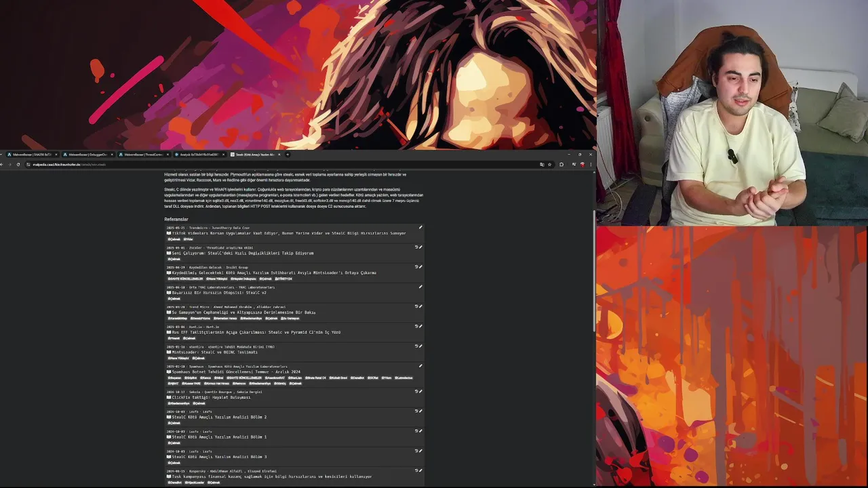Open Kaydedilmiş Gelecekteki MintsLoader article link
This screenshot has width=868, height=488.
point(274,272)
